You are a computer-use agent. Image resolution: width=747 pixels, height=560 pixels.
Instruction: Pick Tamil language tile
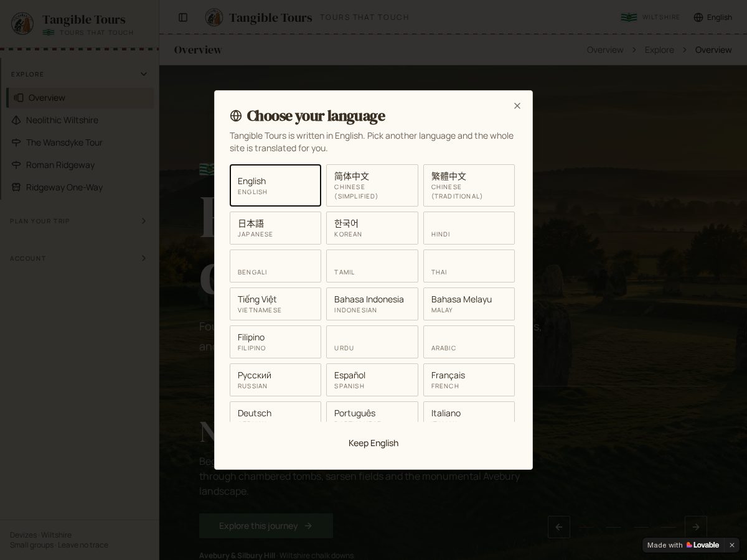372,266
